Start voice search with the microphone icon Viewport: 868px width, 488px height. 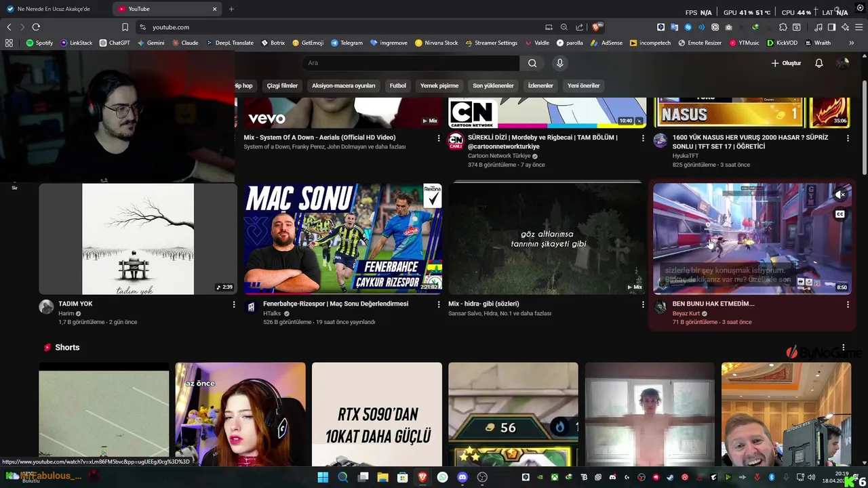tap(559, 63)
